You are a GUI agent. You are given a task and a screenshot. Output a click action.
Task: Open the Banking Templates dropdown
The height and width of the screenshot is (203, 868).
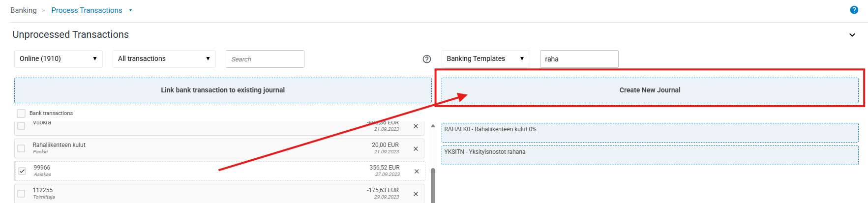[485, 58]
